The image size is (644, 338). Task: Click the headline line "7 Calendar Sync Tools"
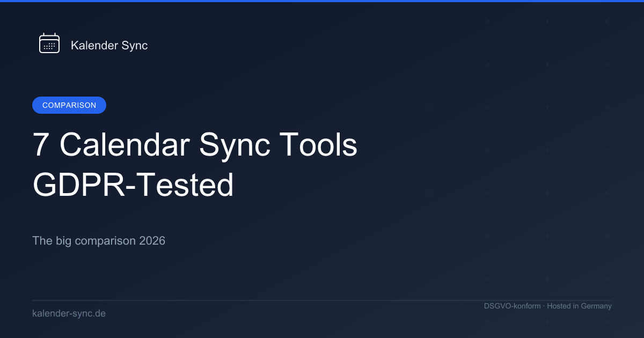pos(195,145)
